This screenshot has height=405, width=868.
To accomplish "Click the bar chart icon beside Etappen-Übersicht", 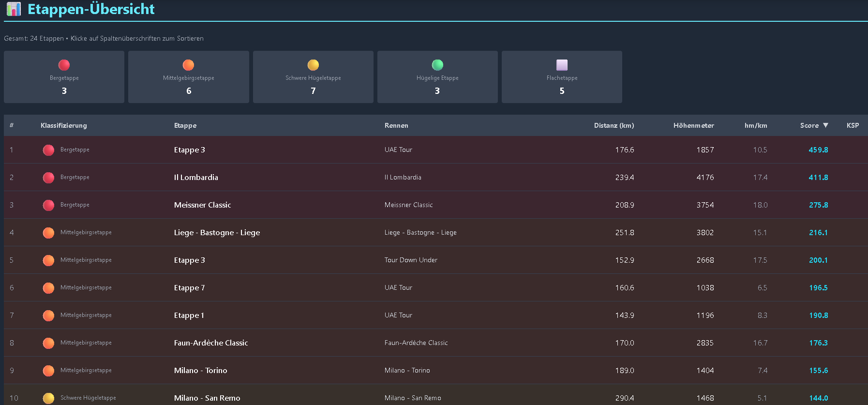I will coord(14,9).
